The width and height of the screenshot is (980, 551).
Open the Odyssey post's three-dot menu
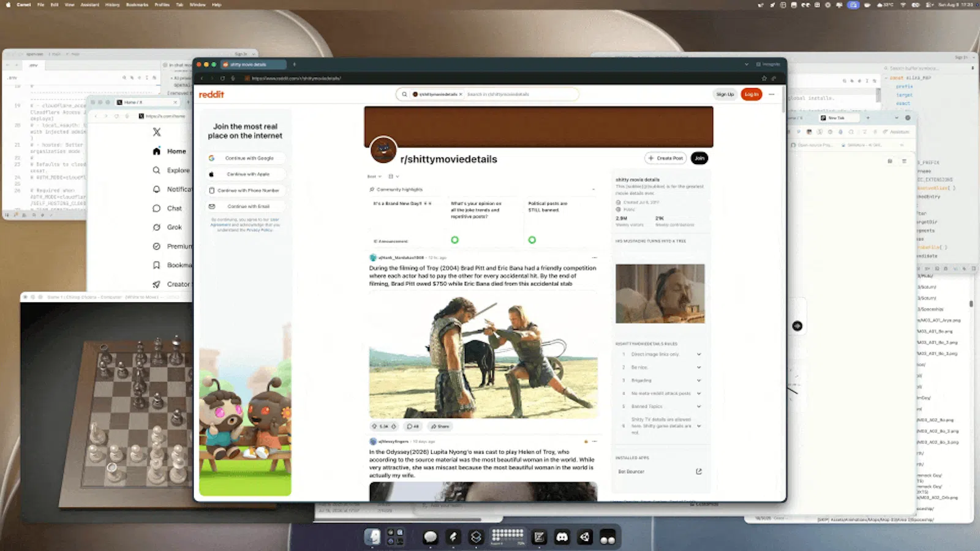tap(594, 441)
